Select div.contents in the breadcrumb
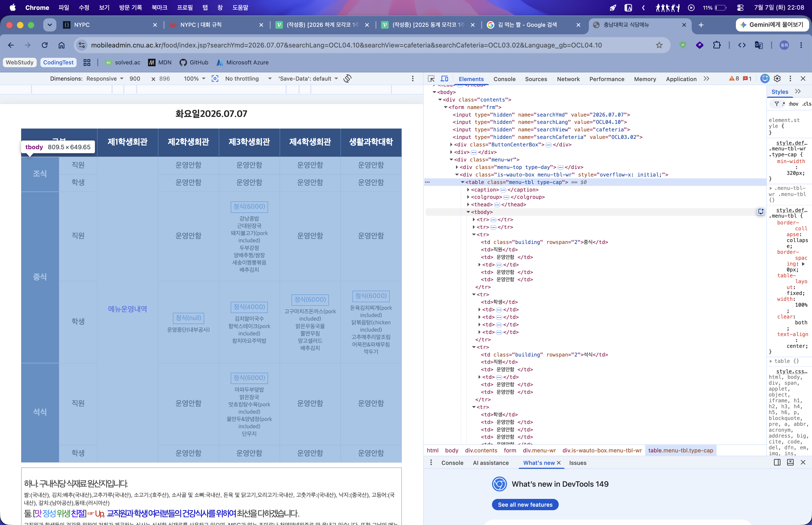 pyautogui.click(x=481, y=450)
